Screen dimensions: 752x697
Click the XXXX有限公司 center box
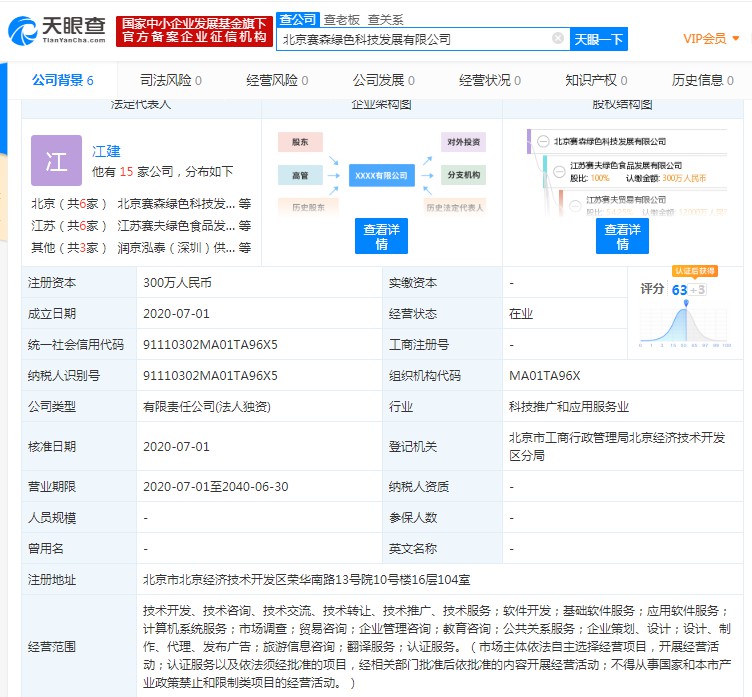381,175
